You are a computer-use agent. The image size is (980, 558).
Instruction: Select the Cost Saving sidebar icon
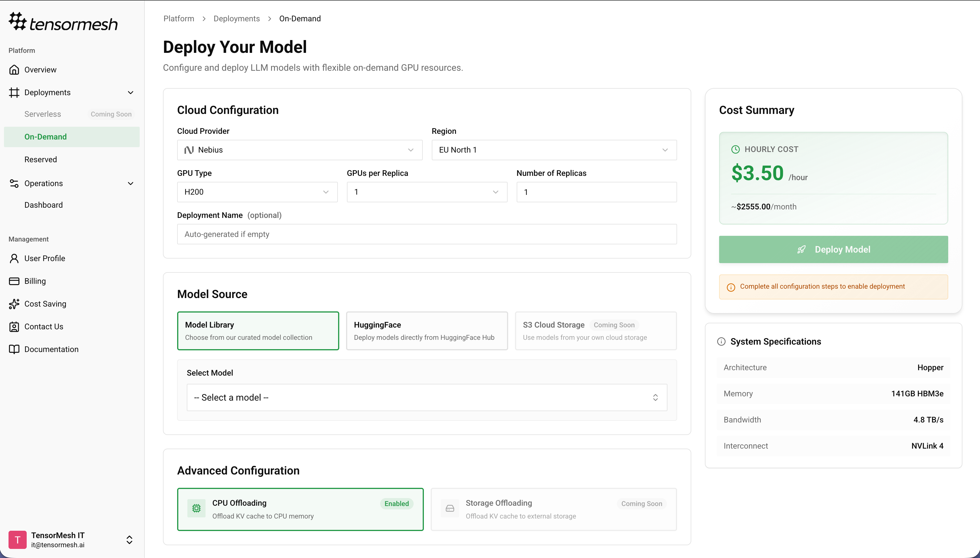[x=14, y=303]
